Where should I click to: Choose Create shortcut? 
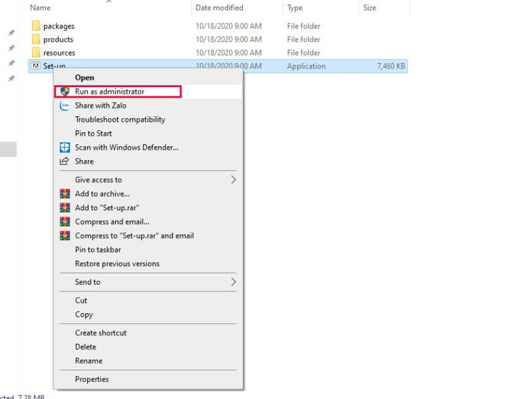click(x=100, y=333)
